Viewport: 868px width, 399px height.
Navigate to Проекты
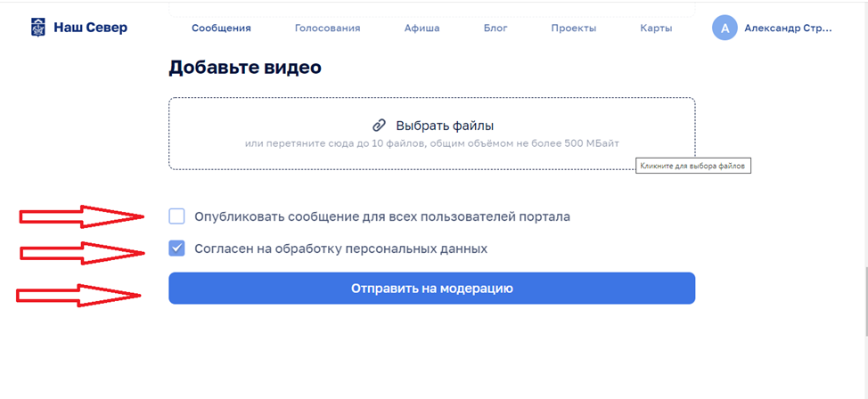(573, 28)
